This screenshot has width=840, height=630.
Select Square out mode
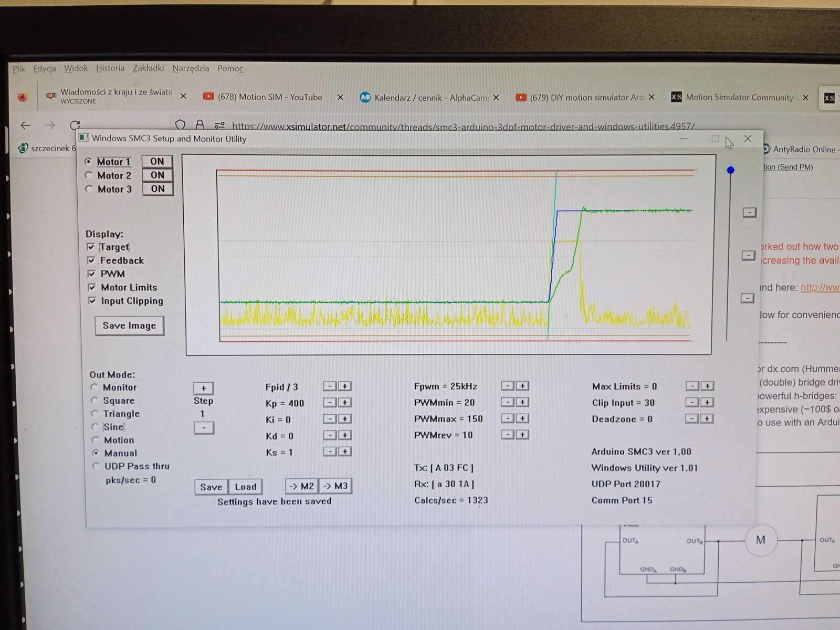(94, 400)
